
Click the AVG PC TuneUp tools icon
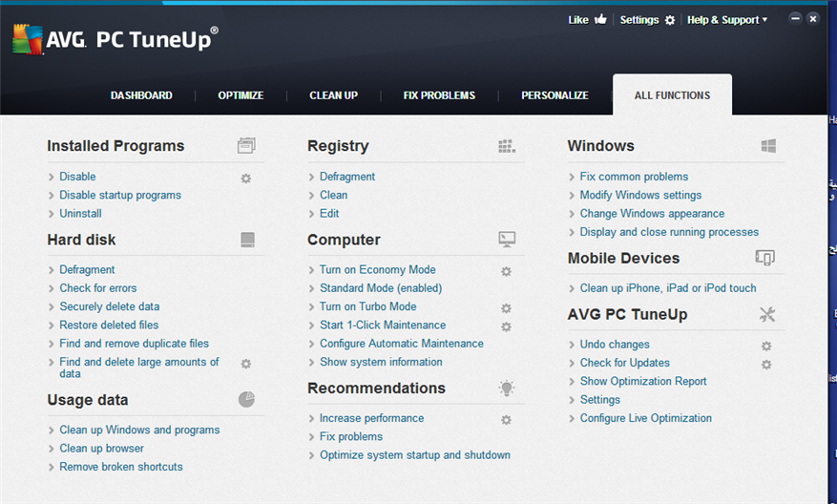tap(767, 314)
